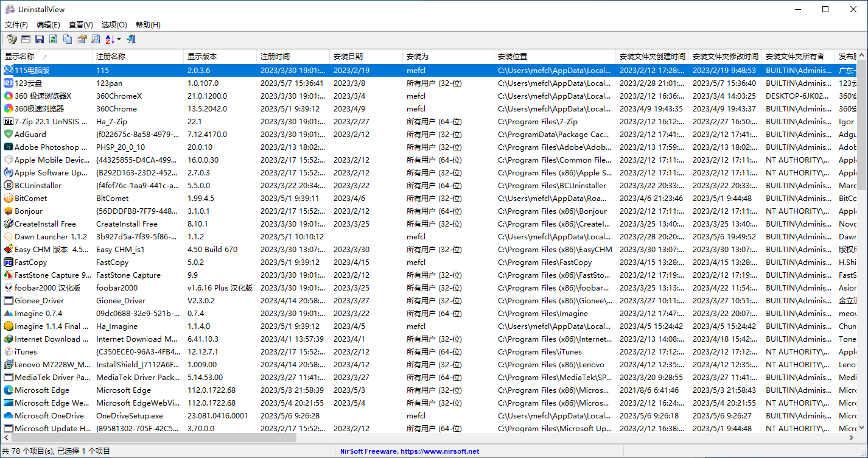
Task: Click the Find (magnifier) toolbar icon
Action: [x=96, y=39]
